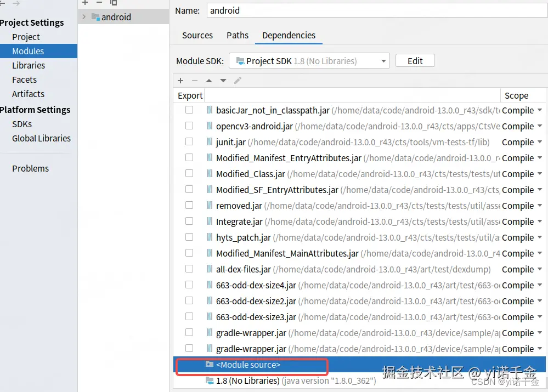This screenshot has width=548, height=392.
Task: Click the android module folder icon
Action: 95,17
